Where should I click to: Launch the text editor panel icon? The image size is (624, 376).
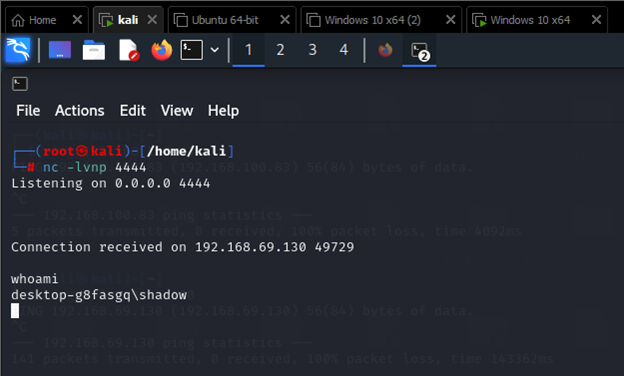point(129,50)
